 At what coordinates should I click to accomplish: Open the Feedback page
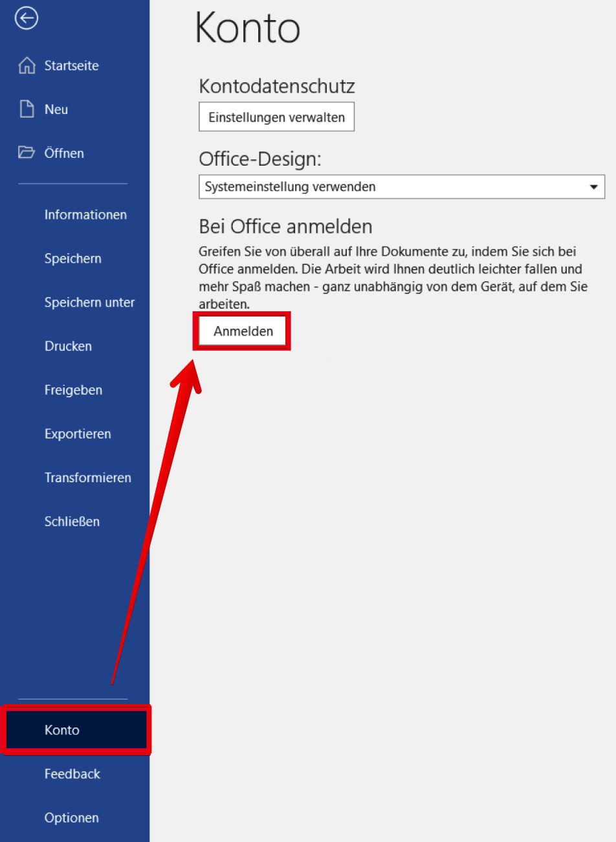pos(72,773)
